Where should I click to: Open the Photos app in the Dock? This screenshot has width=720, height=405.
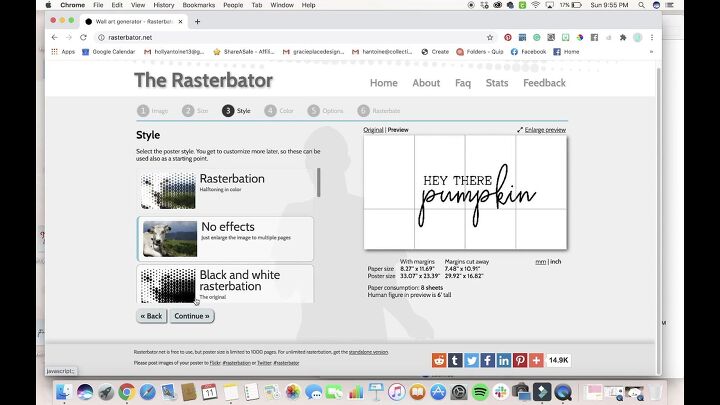point(292,392)
